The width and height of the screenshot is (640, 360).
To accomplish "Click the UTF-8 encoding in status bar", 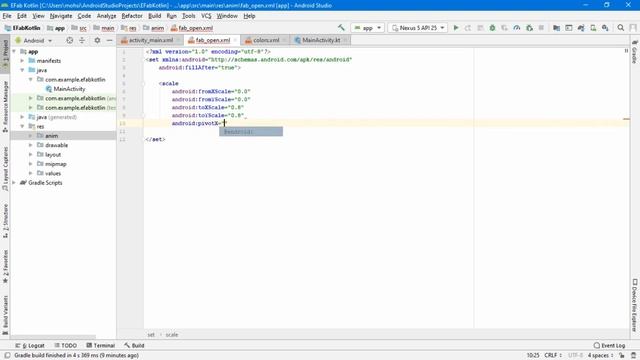I will (x=575, y=356).
